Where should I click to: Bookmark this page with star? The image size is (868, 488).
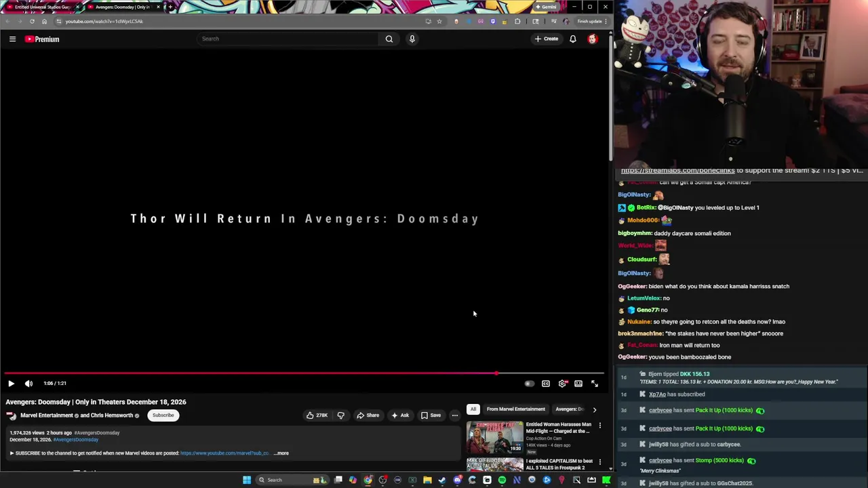pos(439,21)
